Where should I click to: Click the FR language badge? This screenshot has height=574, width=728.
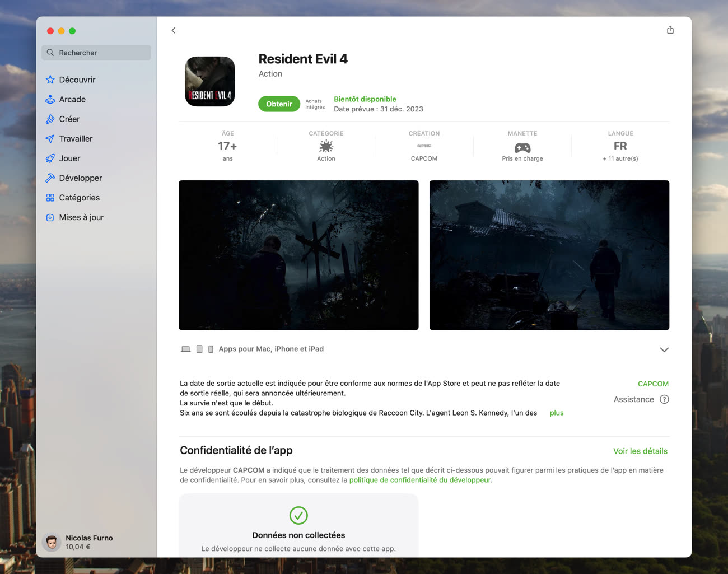(x=620, y=146)
